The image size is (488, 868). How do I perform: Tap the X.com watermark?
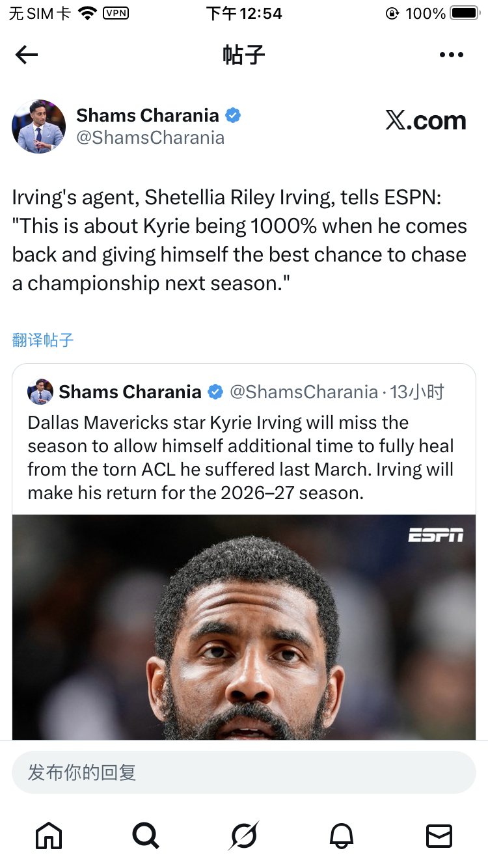426,120
